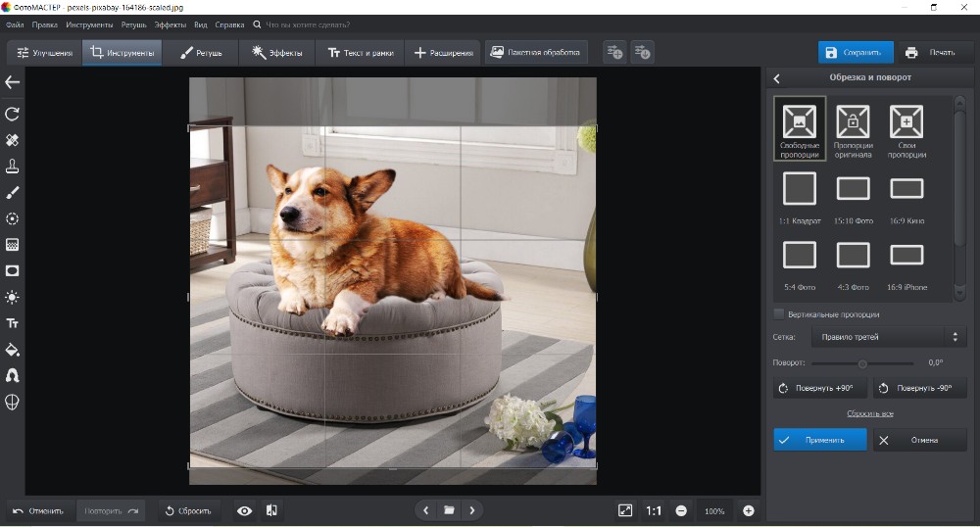Open the Эффекты menu in menu bar
980x527 pixels.
170,24
